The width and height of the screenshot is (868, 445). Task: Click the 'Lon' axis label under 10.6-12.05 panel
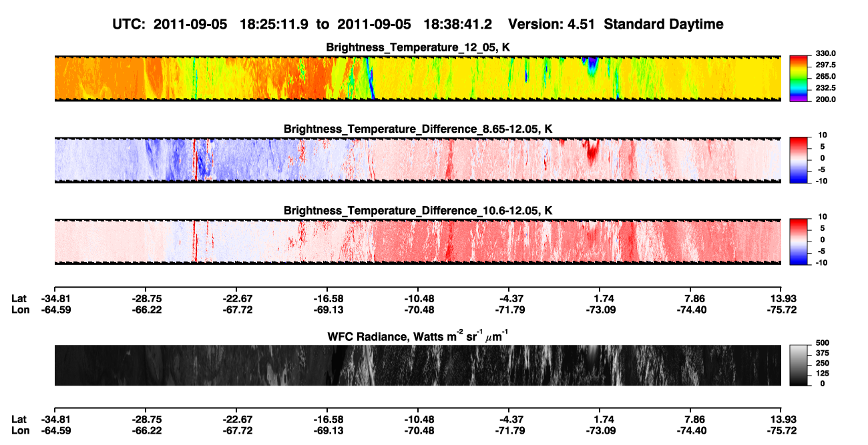click(20, 310)
